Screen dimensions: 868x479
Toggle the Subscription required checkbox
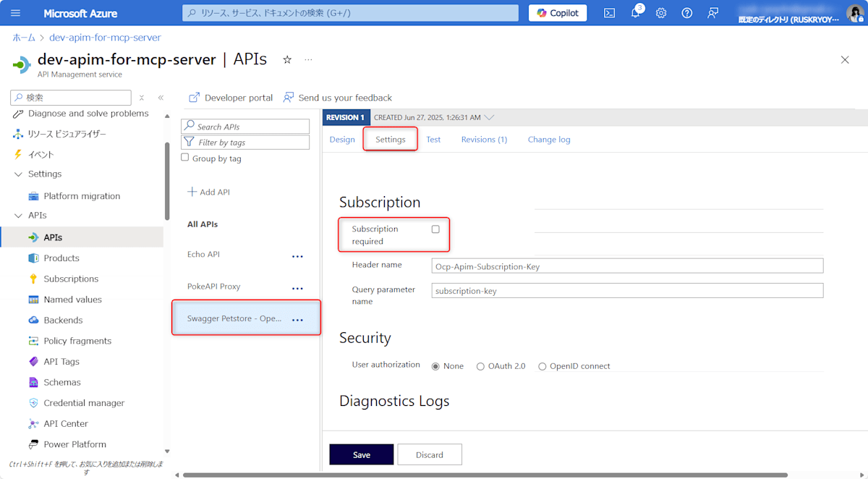(435, 229)
